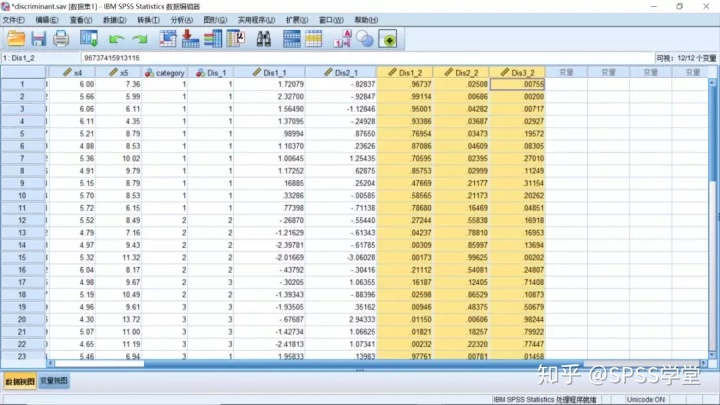
Task: Open 帮助 menu
Action: 366,20
